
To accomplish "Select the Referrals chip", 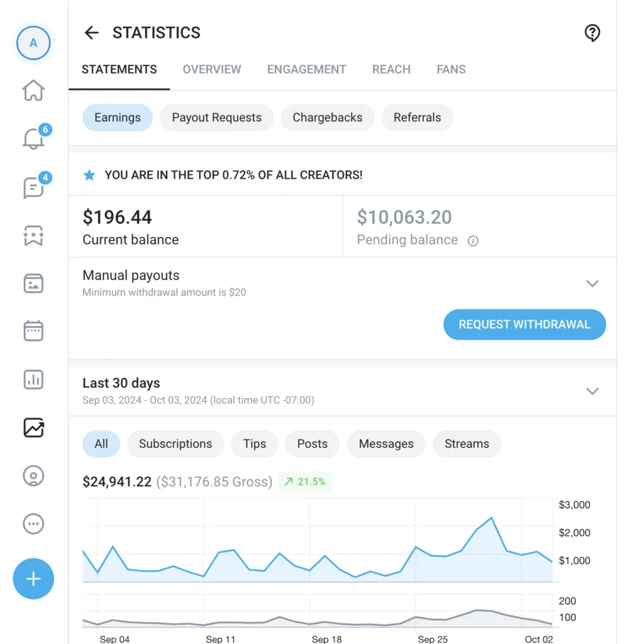I will [417, 118].
